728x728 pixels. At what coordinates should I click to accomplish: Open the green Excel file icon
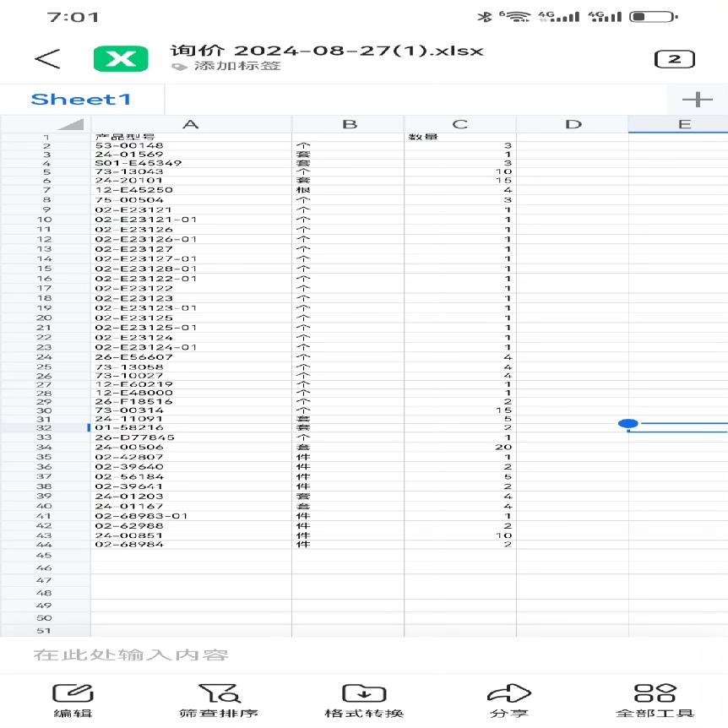[x=121, y=59]
